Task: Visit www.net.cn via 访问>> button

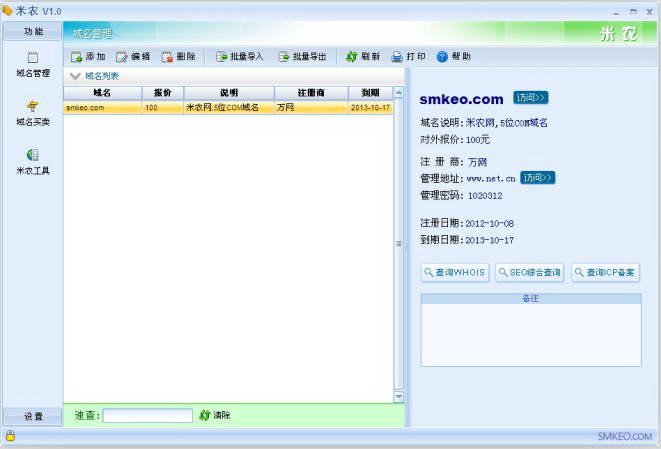Action: 537,178
